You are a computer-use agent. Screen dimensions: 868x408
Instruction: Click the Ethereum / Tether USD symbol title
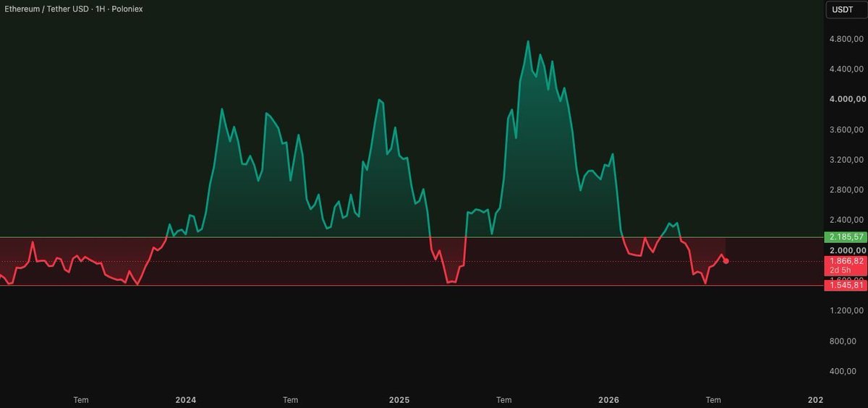(x=47, y=9)
